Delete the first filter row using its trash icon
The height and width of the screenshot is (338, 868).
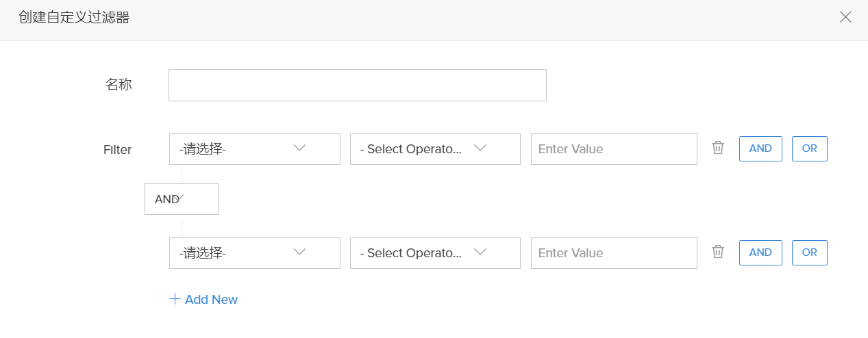pos(717,148)
